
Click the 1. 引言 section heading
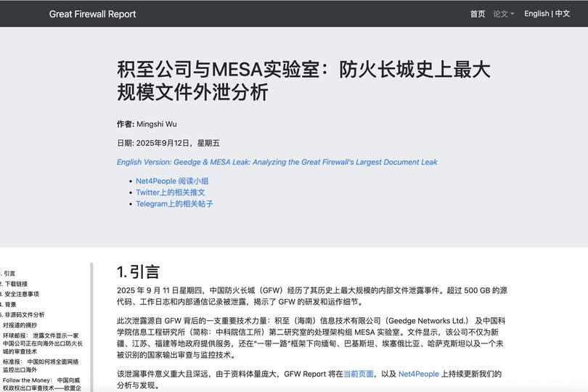[x=138, y=272]
